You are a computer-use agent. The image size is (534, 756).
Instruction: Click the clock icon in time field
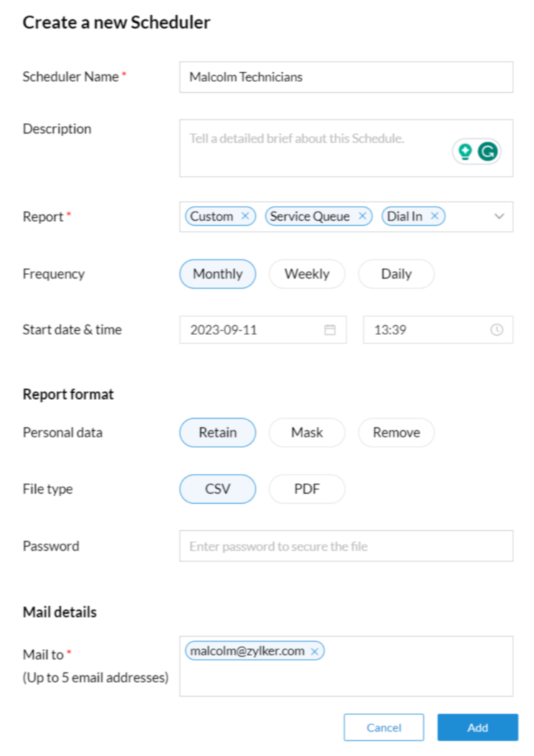(x=497, y=330)
